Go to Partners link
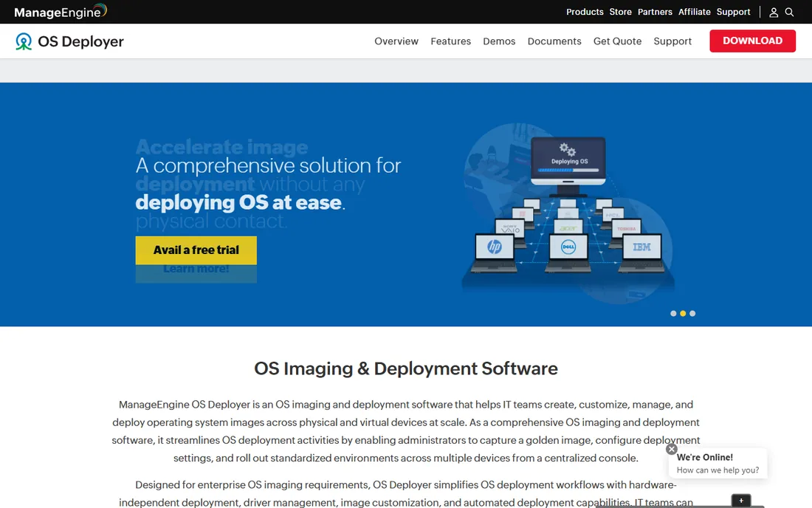Screen dimensions: 812x508 pyautogui.click(x=655, y=12)
